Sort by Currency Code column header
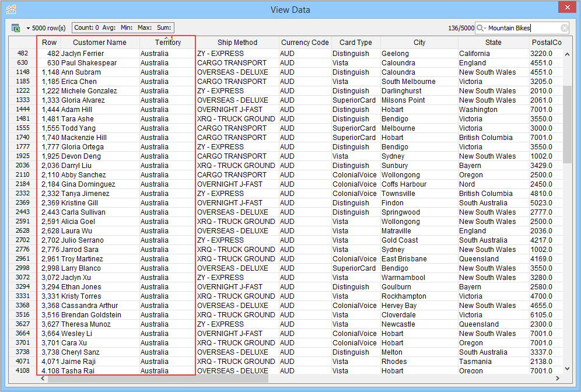Image resolution: width=581 pixels, height=392 pixels. pyautogui.click(x=304, y=42)
